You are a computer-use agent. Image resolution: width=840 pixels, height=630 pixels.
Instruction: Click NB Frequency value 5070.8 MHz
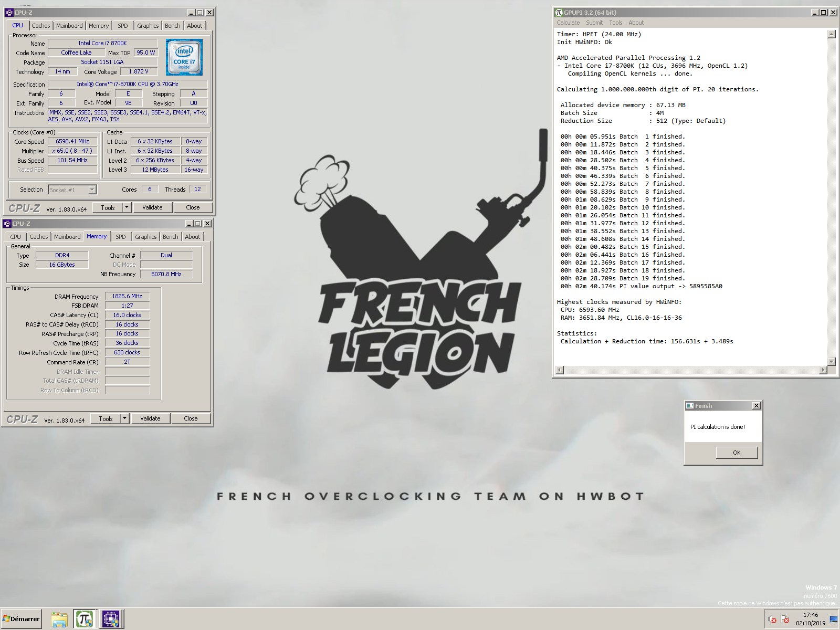coord(166,274)
